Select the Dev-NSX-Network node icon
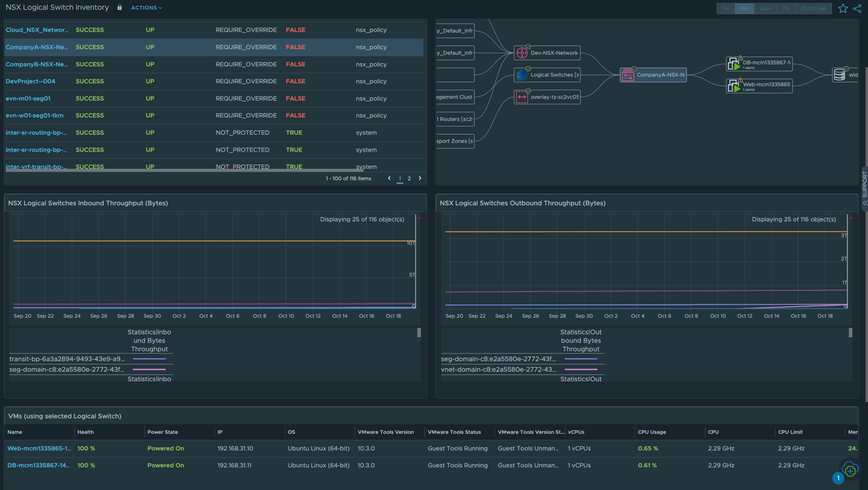 [x=522, y=53]
